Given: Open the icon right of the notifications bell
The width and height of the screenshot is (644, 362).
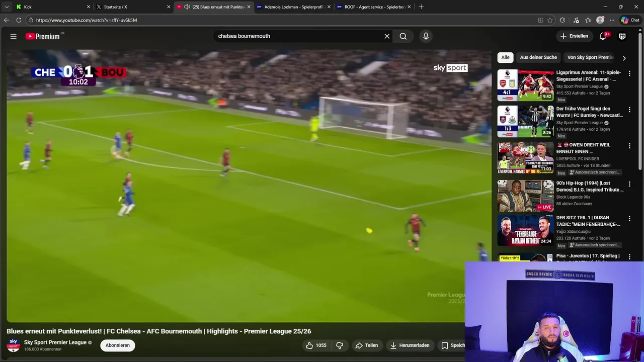Looking at the screenshot, I should [x=622, y=36].
